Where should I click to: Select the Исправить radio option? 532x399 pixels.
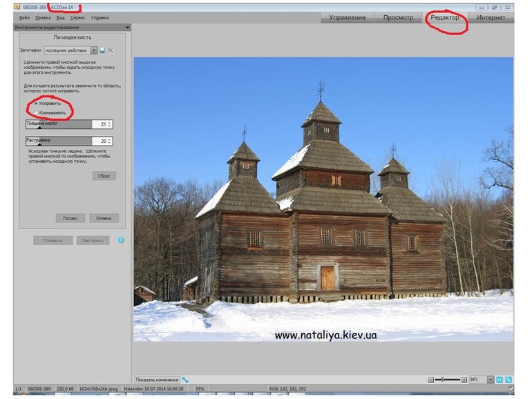click(35, 103)
